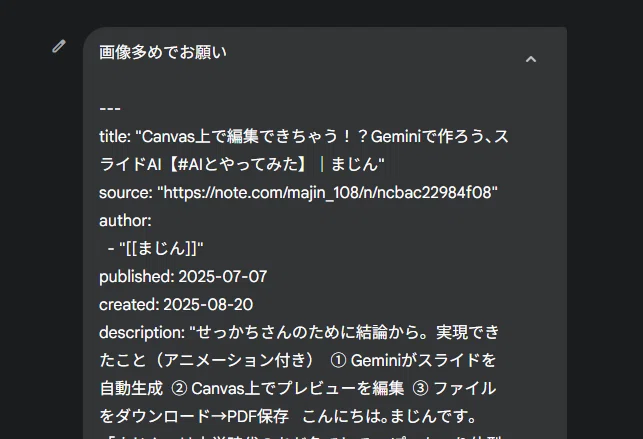Click the title line starting "Canvas上で編集"
The width and height of the screenshot is (643, 439).
[x=304, y=136]
